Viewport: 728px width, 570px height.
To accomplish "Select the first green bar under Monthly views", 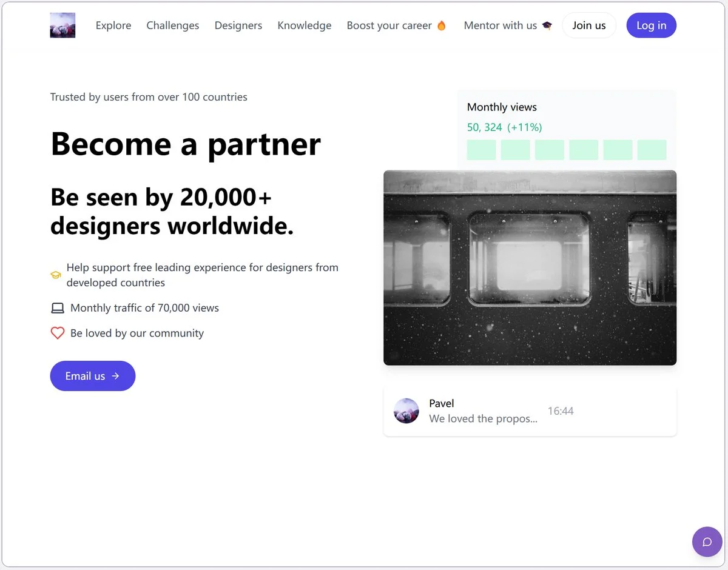I will [x=482, y=150].
